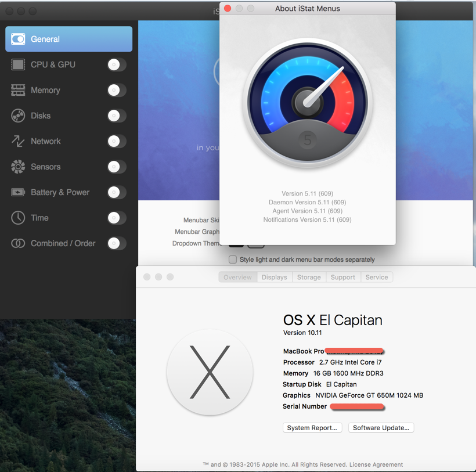Enable the Network toggle switch

[117, 141]
